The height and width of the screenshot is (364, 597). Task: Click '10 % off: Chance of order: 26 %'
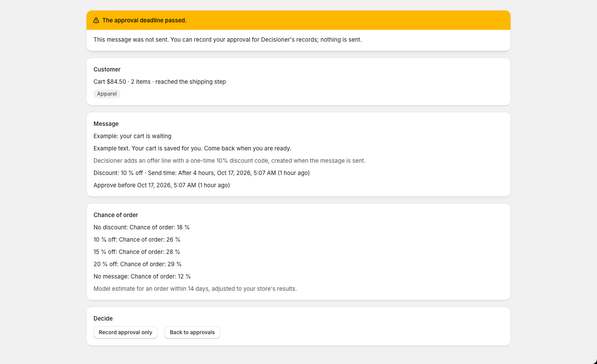(x=137, y=239)
